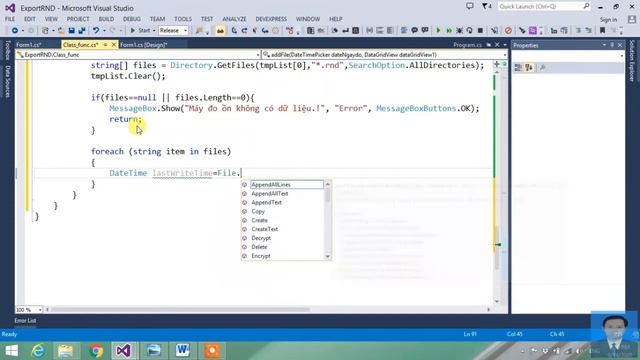The height and width of the screenshot is (360, 640).
Task: Open the Solution Explorer side tab
Action: click(632, 60)
